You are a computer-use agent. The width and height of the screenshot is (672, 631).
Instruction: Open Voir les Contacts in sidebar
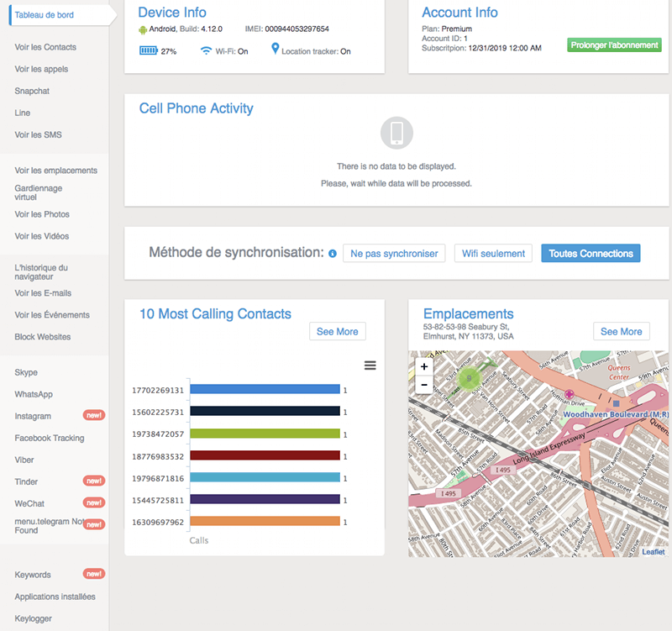(x=45, y=47)
